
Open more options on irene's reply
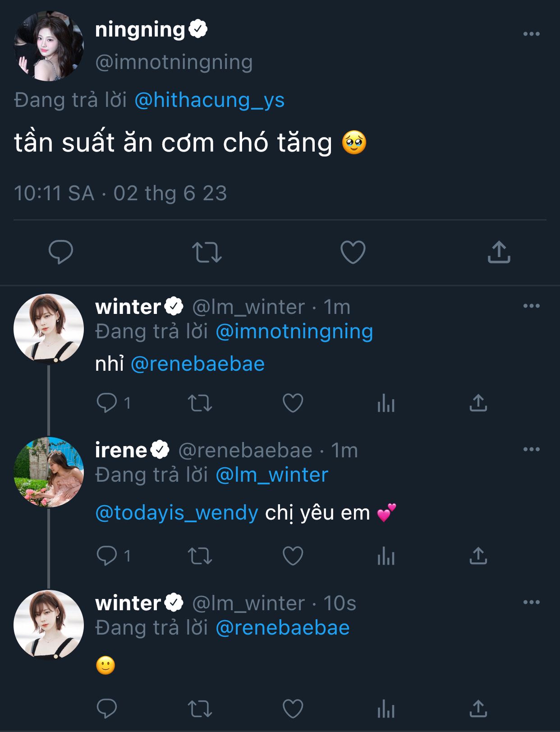(x=531, y=449)
